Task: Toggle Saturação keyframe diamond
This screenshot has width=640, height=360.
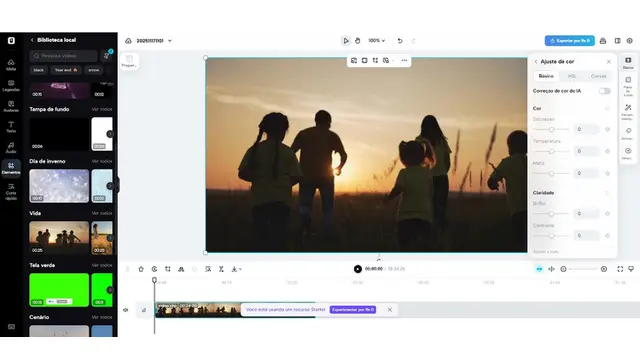Action: (x=607, y=129)
